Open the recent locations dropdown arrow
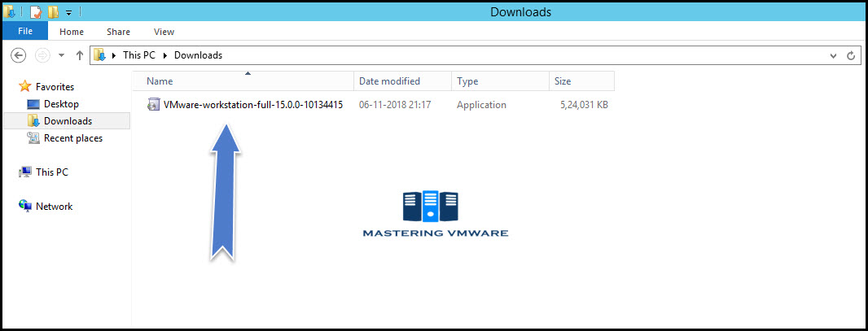The image size is (868, 331). click(61, 55)
